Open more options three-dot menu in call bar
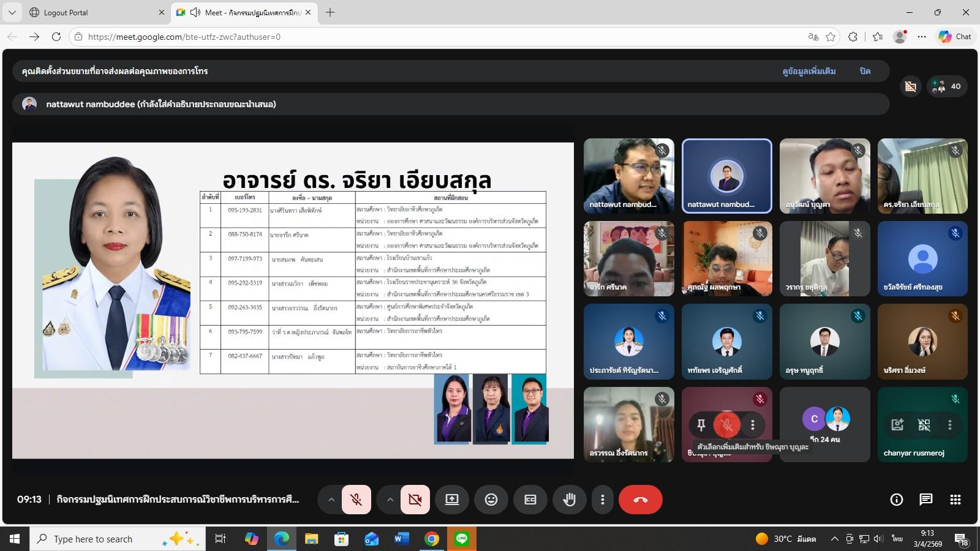This screenshot has height=551, width=980. pyautogui.click(x=602, y=500)
